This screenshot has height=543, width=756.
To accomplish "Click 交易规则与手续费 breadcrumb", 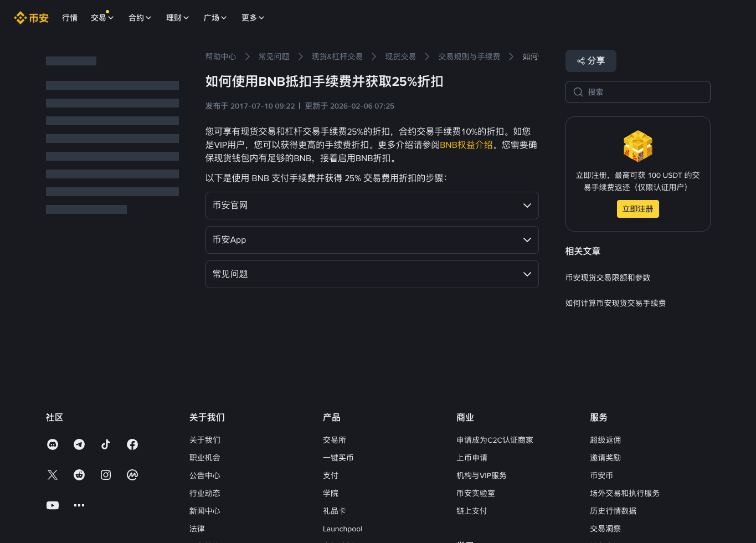I will (x=469, y=57).
